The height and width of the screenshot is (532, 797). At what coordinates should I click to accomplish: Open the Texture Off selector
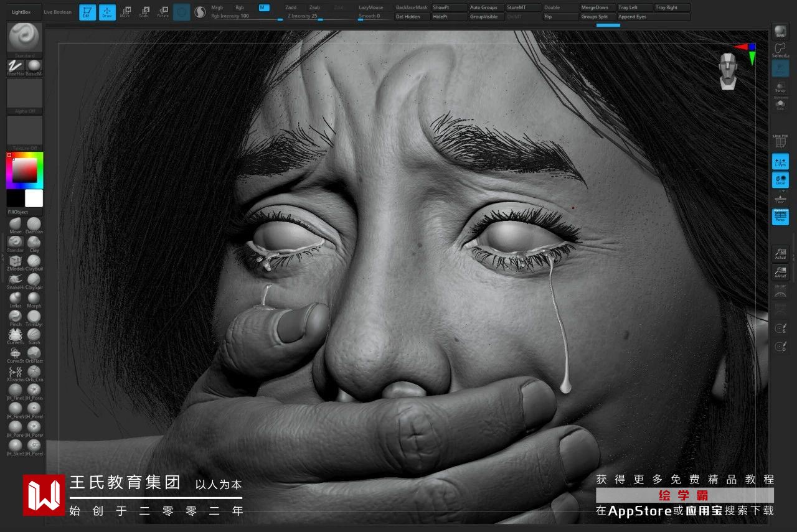[x=25, y=132]
